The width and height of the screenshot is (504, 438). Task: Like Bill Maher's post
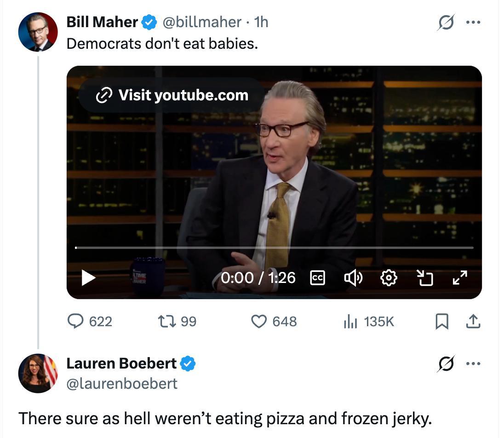click(x=259, y=321)
